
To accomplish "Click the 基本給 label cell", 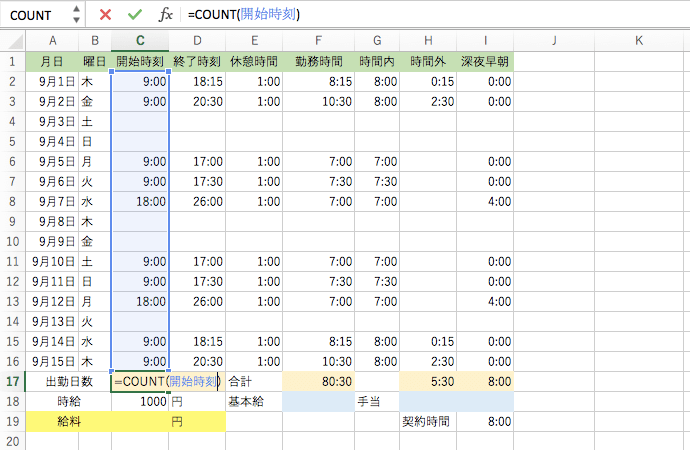I will (254, 401).
